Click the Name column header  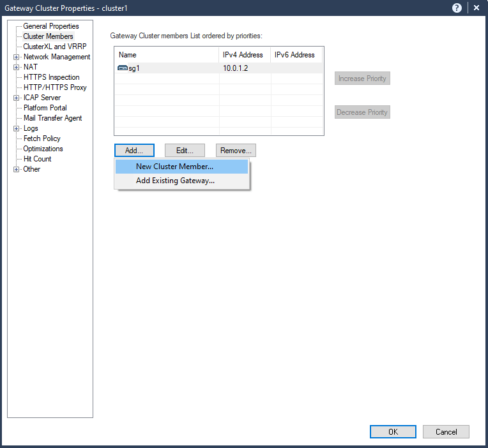[167, 55]
